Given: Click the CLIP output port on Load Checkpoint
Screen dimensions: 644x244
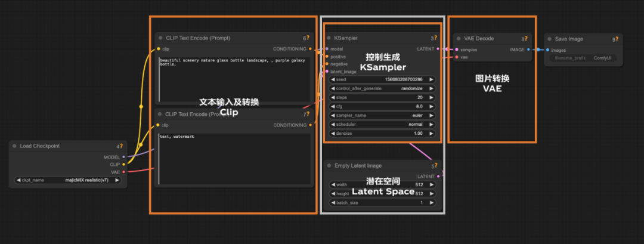Looking at the screenshot, I should (123, 164).
